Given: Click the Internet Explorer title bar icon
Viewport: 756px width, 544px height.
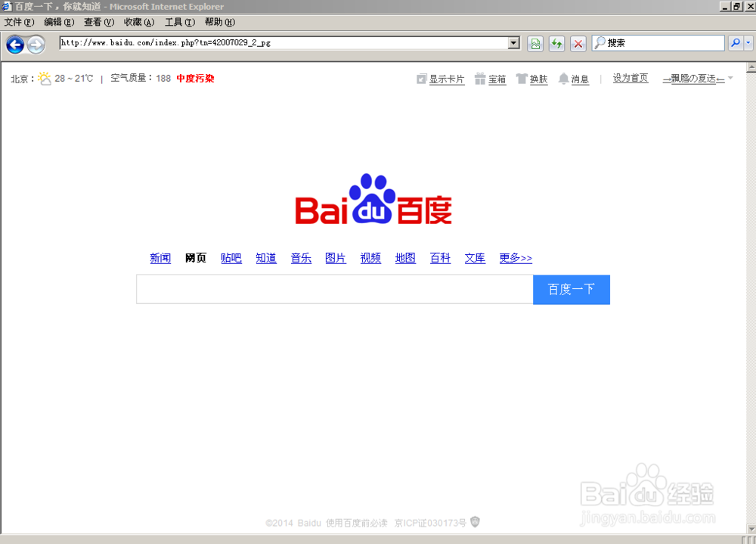Looking at the screenshot, I should (x=6, y=6).
